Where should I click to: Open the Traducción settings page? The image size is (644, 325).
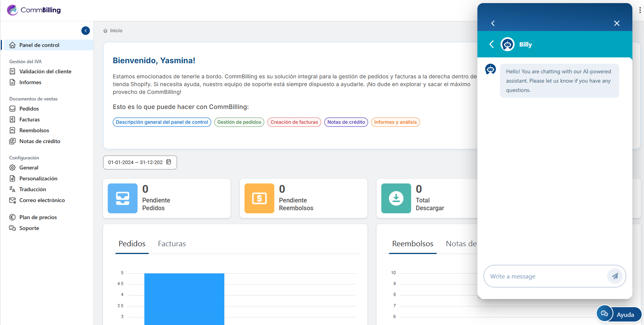tap(33, 189)
